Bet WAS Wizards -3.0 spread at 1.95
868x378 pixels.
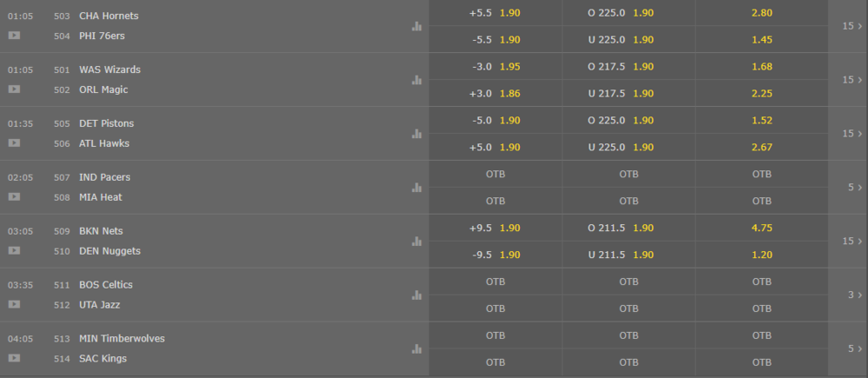[495, 67]
